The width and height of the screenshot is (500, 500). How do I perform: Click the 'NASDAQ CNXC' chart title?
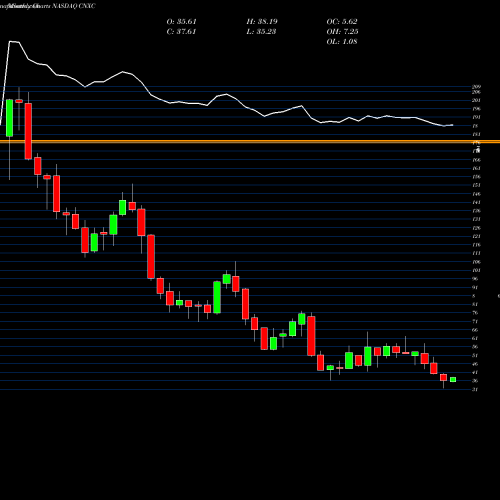click(73, 6)
